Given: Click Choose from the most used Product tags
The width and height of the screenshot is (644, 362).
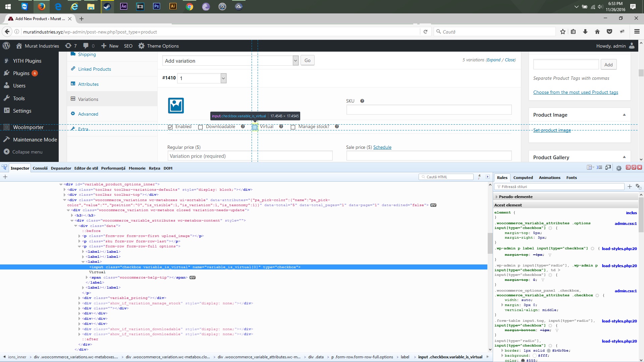Looking at the screenshot, I should point(576,92).
